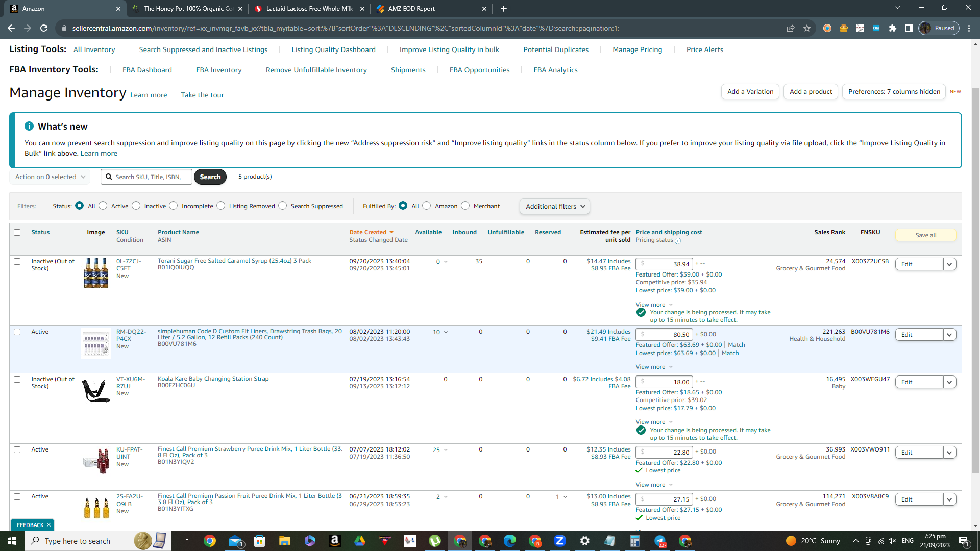Click Add a product
This screenshot has width=980, height=551.
tap(811, 92)
